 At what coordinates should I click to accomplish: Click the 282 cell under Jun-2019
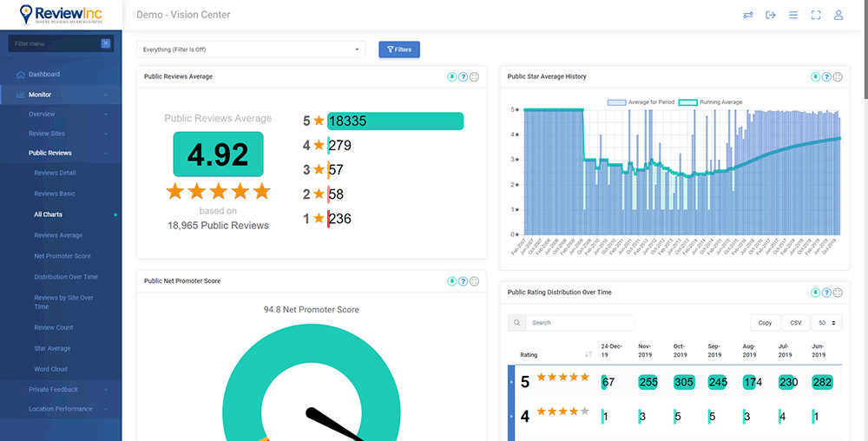tap(823, 382)
